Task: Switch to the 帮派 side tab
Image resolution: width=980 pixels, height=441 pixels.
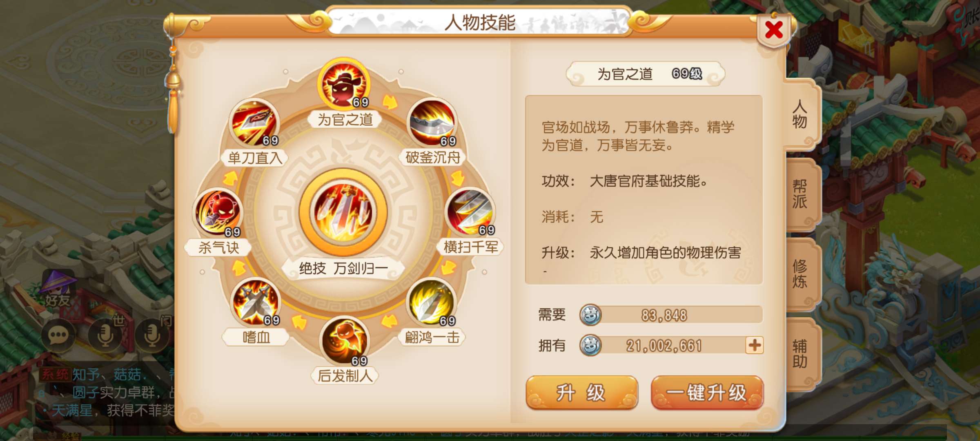Action: tap(800, 194)
